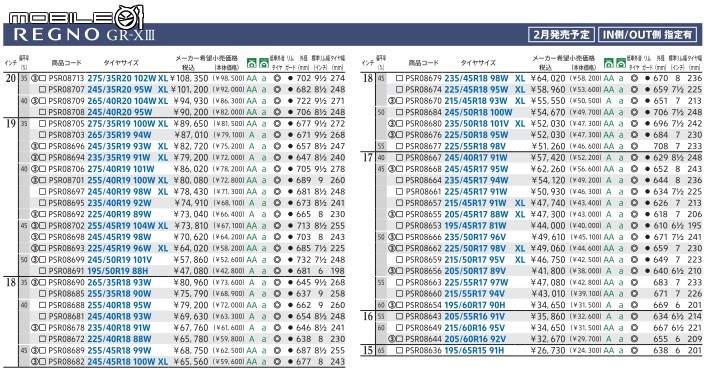This screenshot has height=370, width=704.
Task: Click the rim guard dot in the PSR08691 row
Action: [x=290, y=271]
